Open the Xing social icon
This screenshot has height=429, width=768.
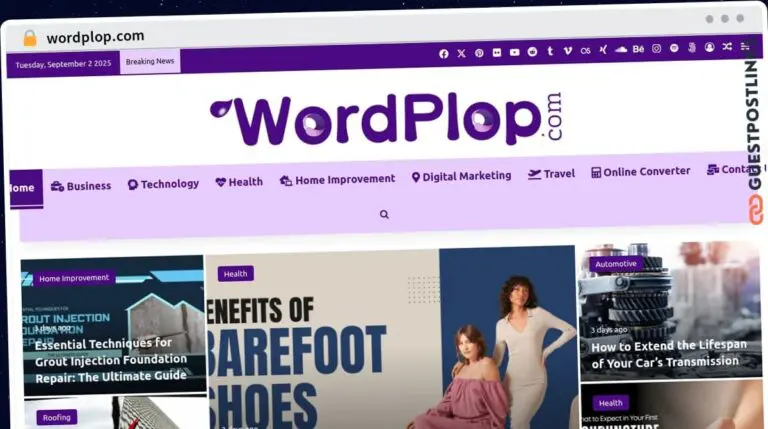[x=603, y=50]
